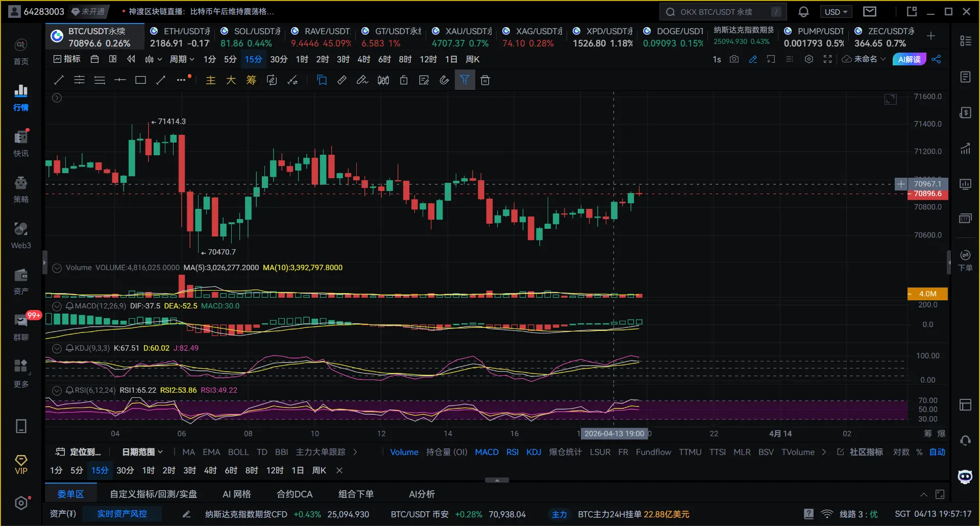
Task: Toggle 对数 log scale
Action: pyautogui.click(x=901, y=452)
